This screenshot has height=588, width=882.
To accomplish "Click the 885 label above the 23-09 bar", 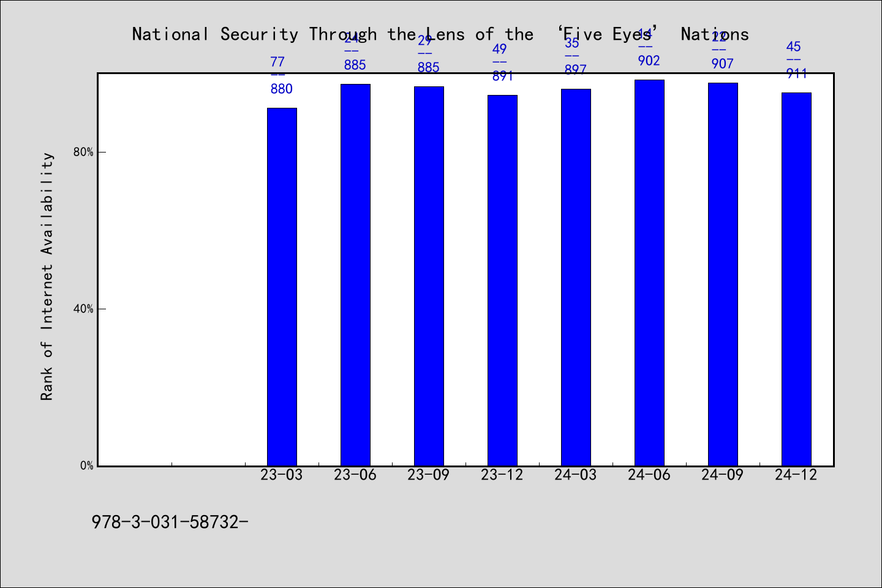I will [429, 67].
